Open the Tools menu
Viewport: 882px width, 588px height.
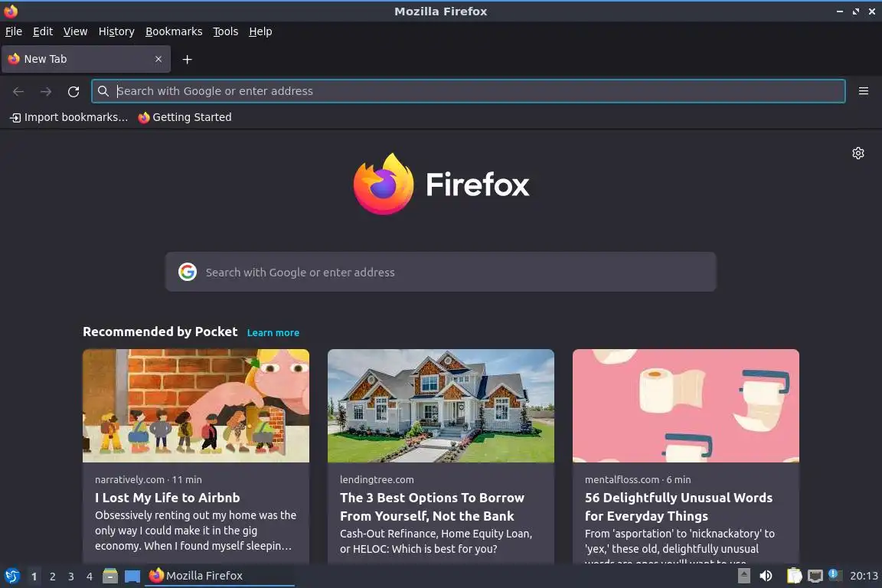226,31
